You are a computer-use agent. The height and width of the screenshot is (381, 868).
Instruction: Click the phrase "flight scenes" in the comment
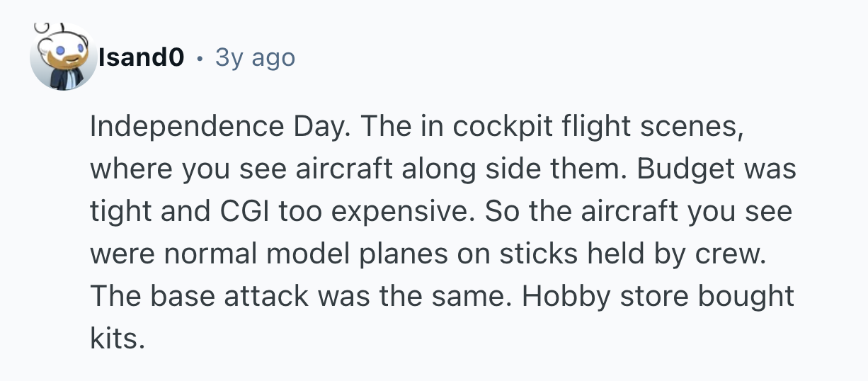(646, 127)
